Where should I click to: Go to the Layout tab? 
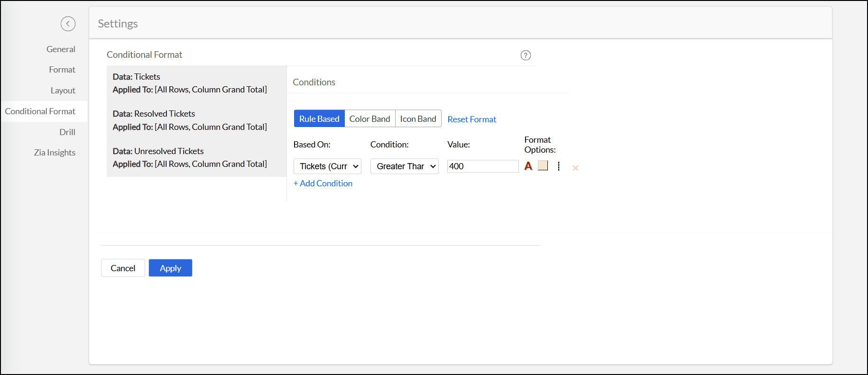tap(63, 91)
